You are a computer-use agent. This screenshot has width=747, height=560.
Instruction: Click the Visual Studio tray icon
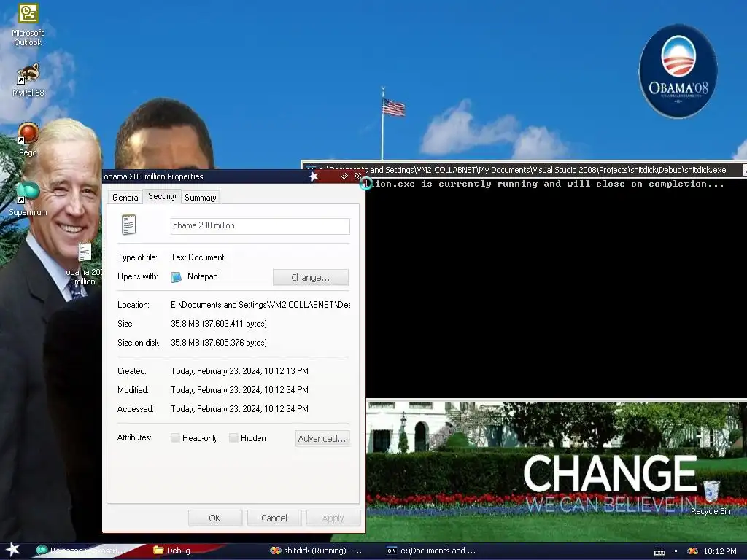[x=692, y=551]
